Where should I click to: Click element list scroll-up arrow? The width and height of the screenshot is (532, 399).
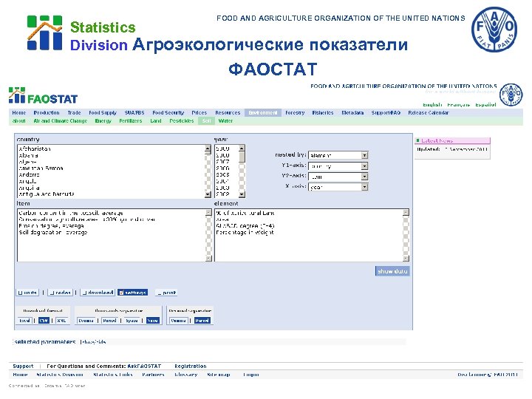406,212
